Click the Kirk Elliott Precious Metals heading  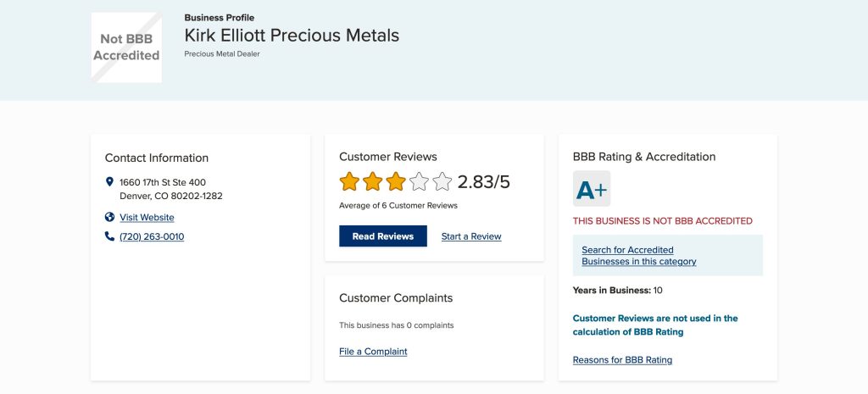click(x=292, y=36)
